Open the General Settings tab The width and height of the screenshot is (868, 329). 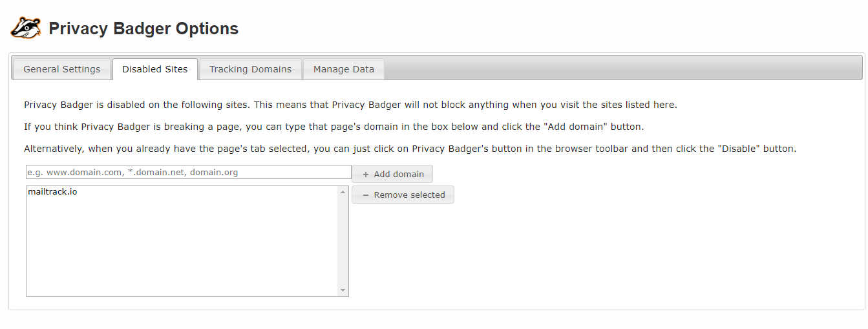(x=62, y=69)
